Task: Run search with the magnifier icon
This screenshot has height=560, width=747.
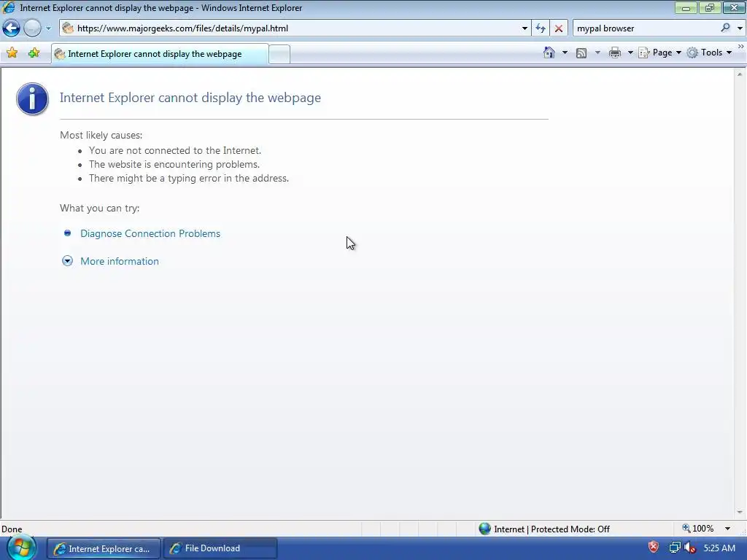Action: (x=725, y=28)
